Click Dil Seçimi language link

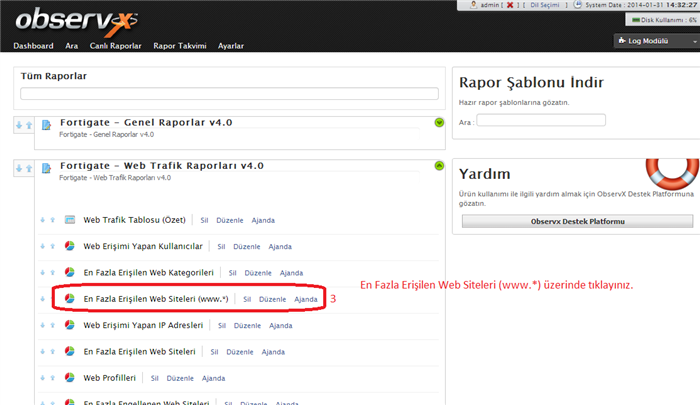pyautogui.click(x=545, y=5)
